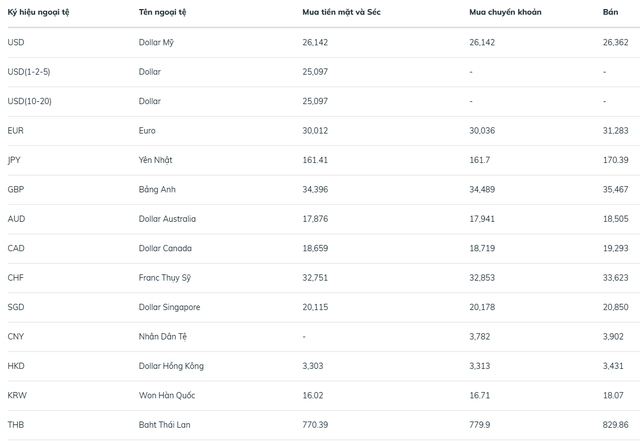This screenshot has width=640, height=443.
Task: Select the USD sell rate 26,362
Action: coord(616,43)
